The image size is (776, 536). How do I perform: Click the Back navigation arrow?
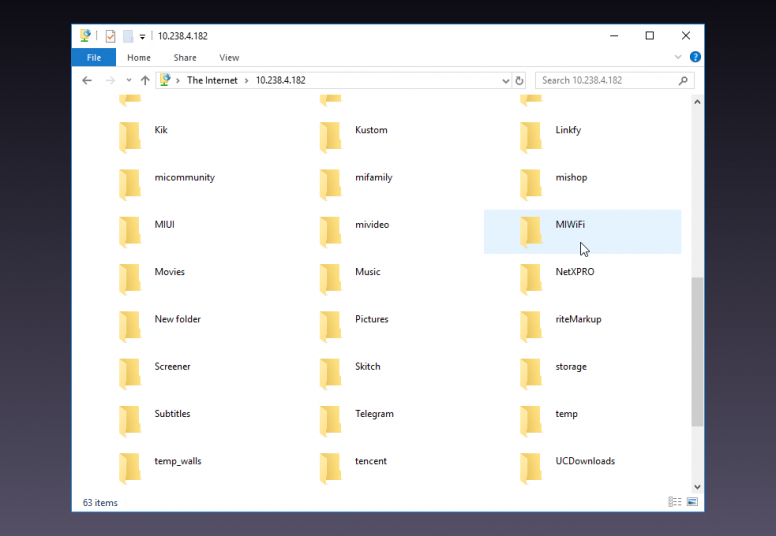88,80
